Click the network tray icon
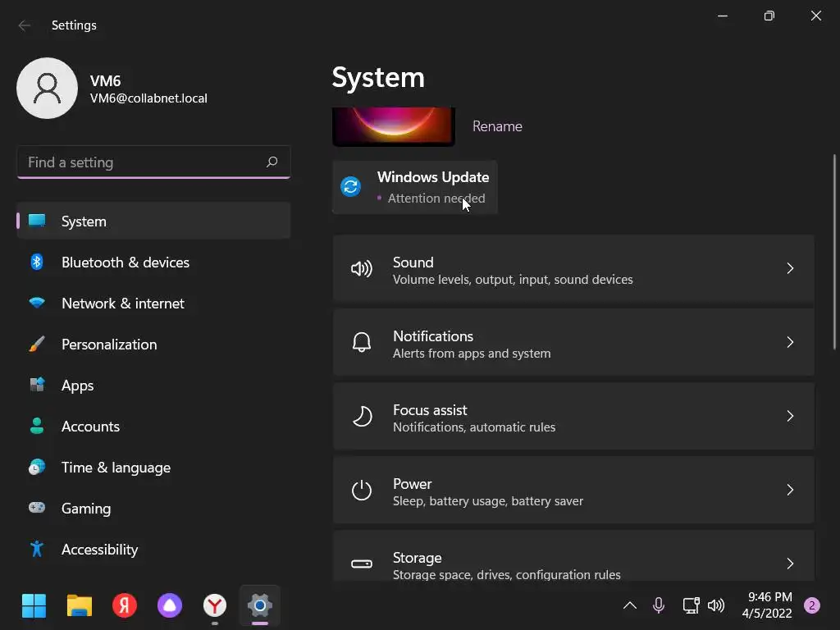This screenshot has height=630, width=840. (x=691, y=606)
